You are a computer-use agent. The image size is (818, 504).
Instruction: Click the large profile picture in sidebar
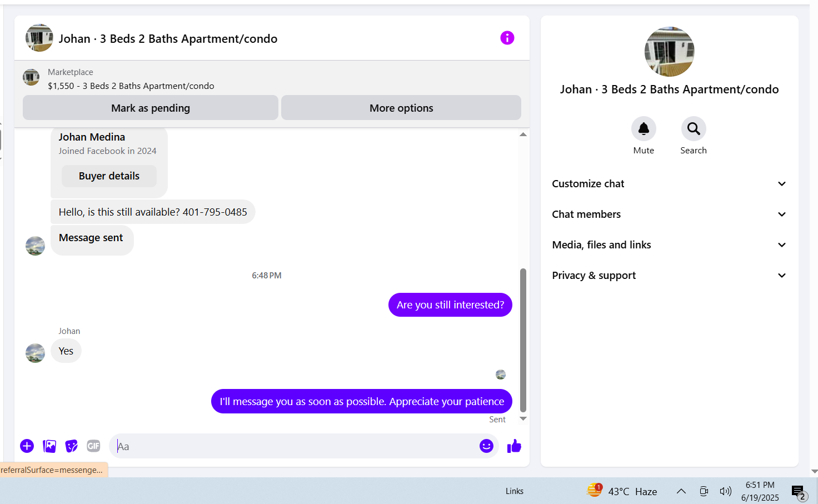tap(670, 52)
